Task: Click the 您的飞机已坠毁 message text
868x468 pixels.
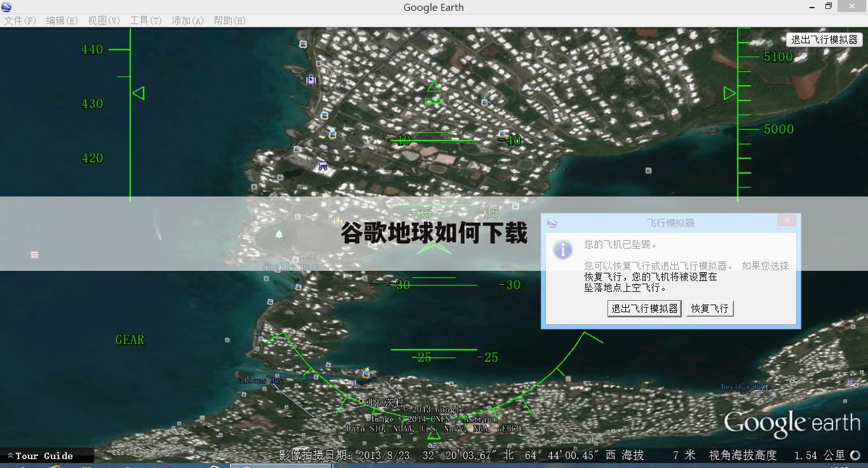Action: pos(621,244)
